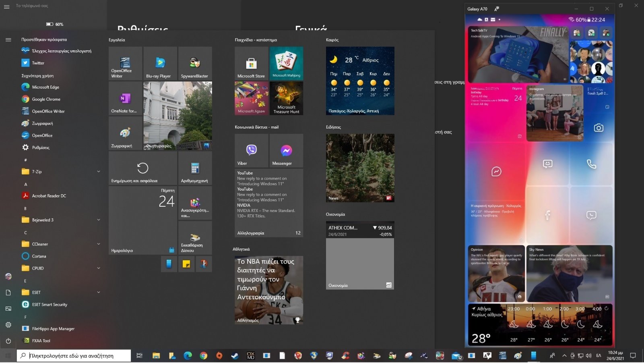
Task: Open Έλεγχος λειτουργίας υπολογιστή app
Action: (62, 51)
